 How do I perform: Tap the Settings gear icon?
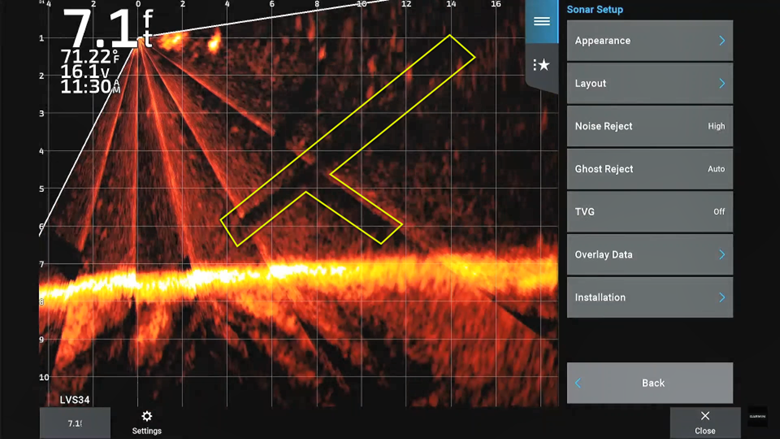click(147, 417)
